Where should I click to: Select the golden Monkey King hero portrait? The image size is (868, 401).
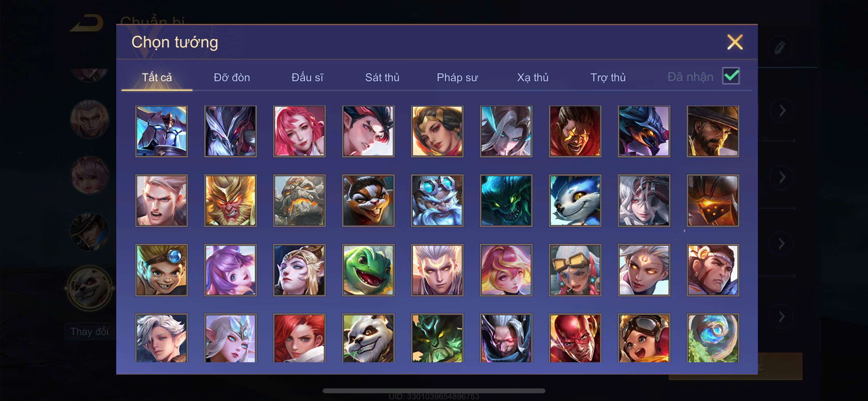230,200
